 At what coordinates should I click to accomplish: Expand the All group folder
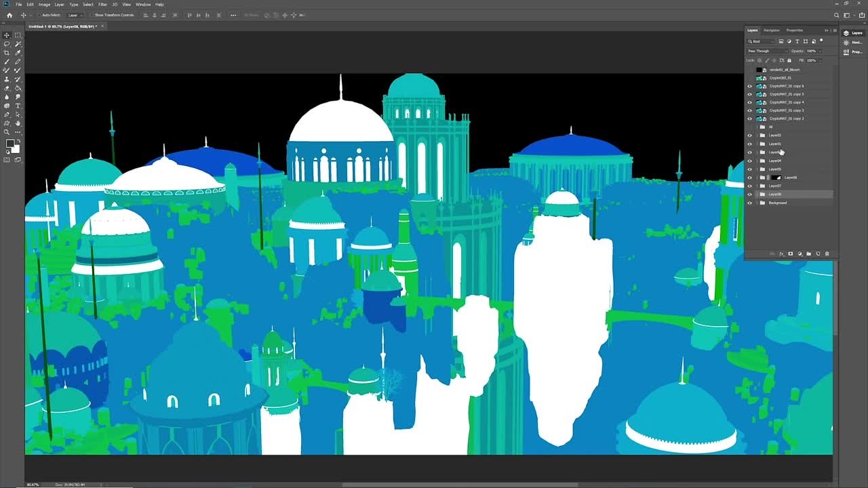pyautogui.click(x=757, y=127)
